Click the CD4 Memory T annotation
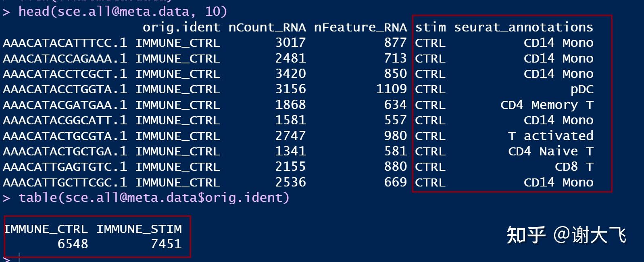This screenshot has height=262, width=644. pos(546,105)
